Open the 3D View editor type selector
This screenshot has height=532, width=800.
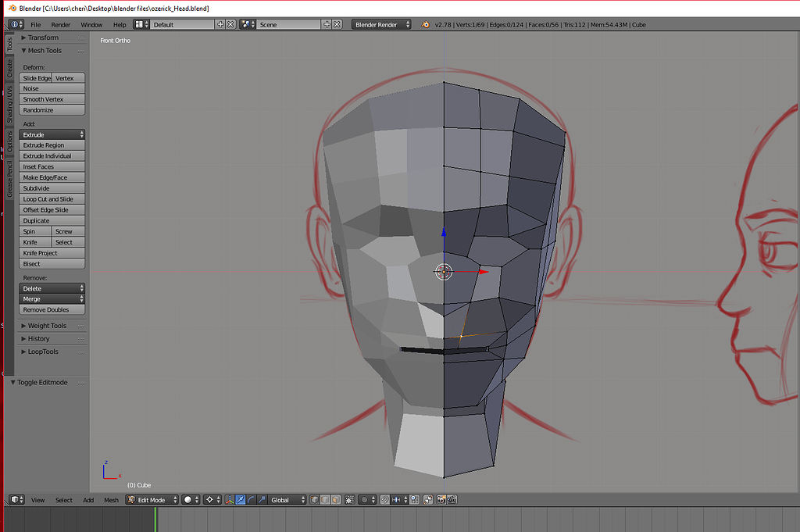click(17, 500)
